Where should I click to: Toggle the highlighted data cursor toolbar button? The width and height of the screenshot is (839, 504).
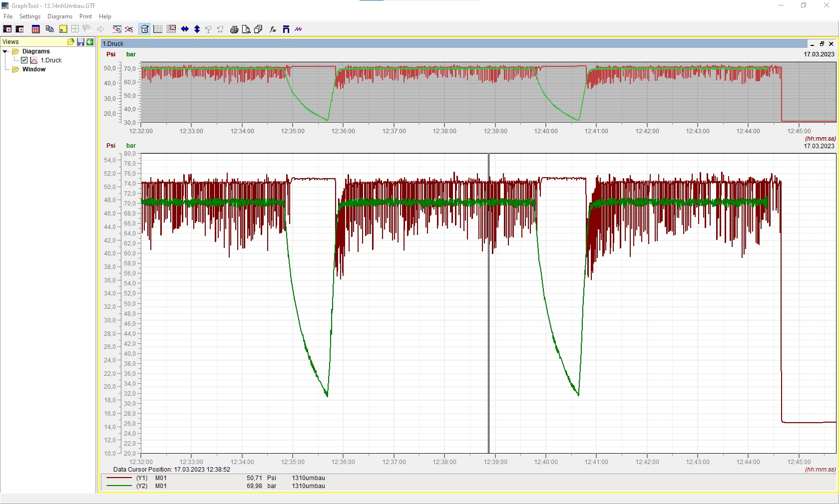144,29
